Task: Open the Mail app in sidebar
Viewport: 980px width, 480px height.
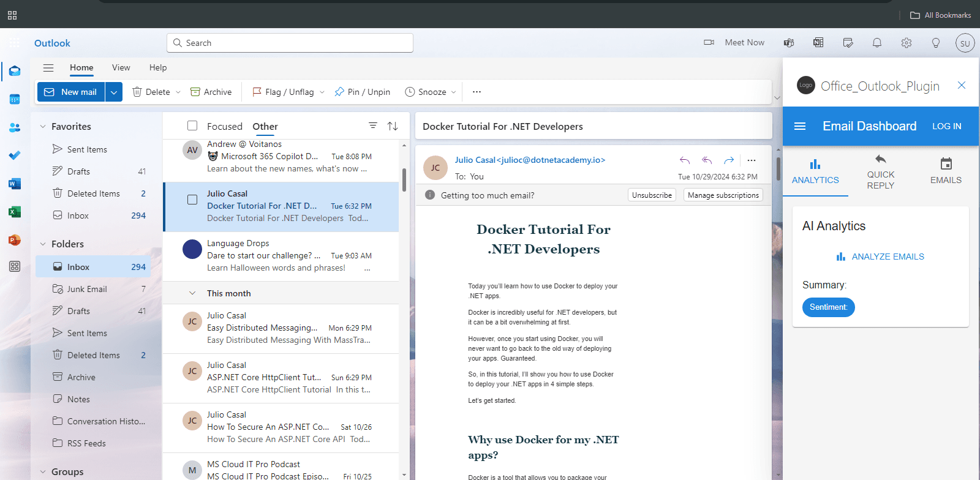Action: tap(15, 71)
